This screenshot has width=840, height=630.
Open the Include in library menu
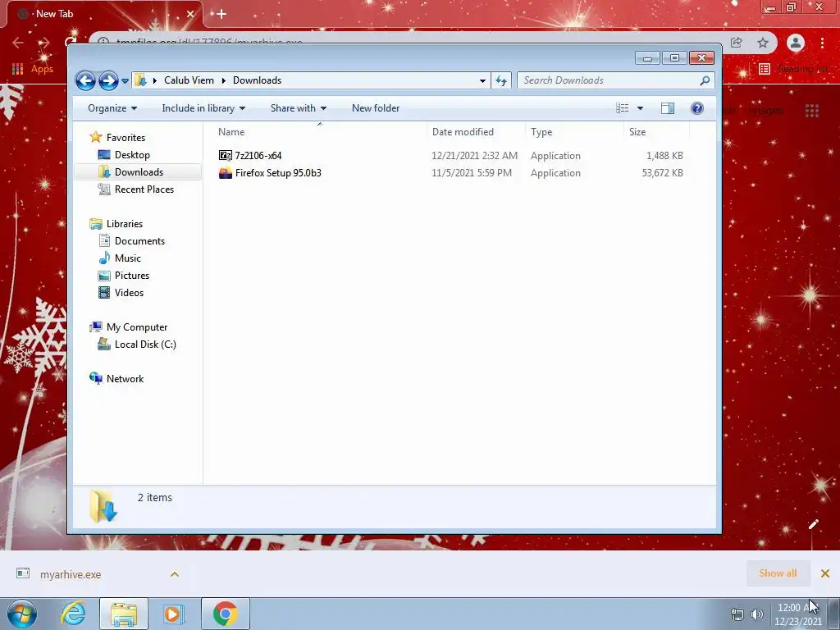point(203,108)
